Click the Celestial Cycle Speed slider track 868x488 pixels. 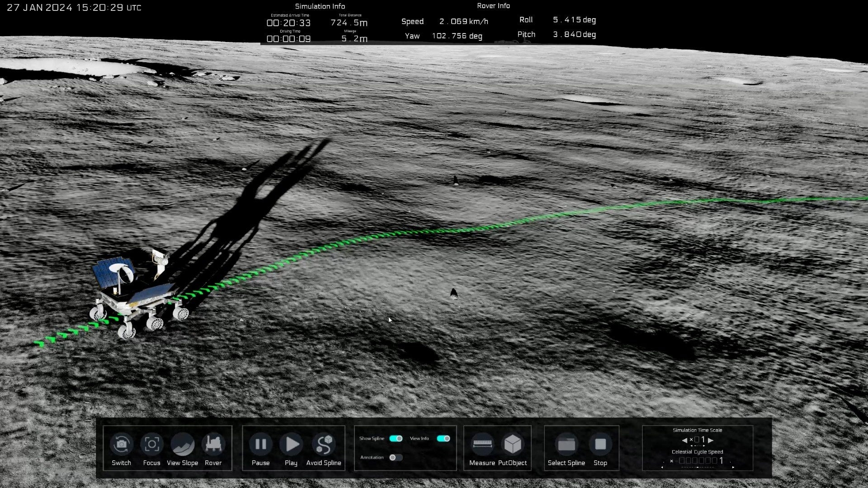[x=698, y=467]
